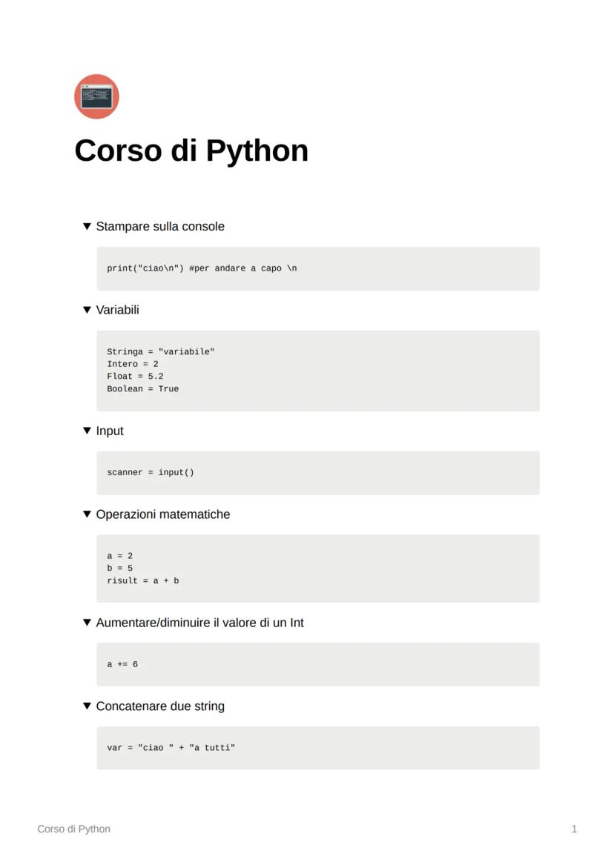Click the "risult = a + b" code block
This screenshot has height=868, width=614.
pos(317,569)
